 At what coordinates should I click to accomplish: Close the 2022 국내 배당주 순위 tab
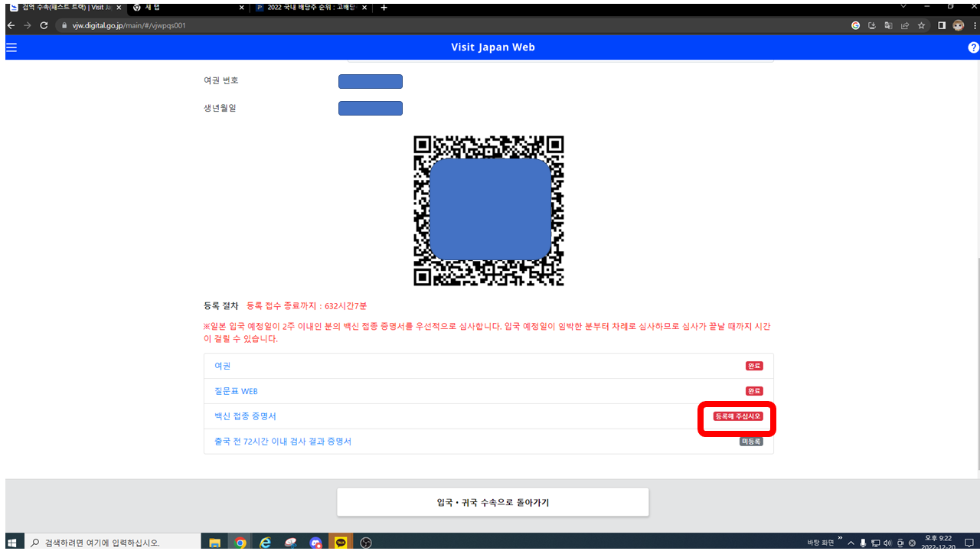coord(364,8)
